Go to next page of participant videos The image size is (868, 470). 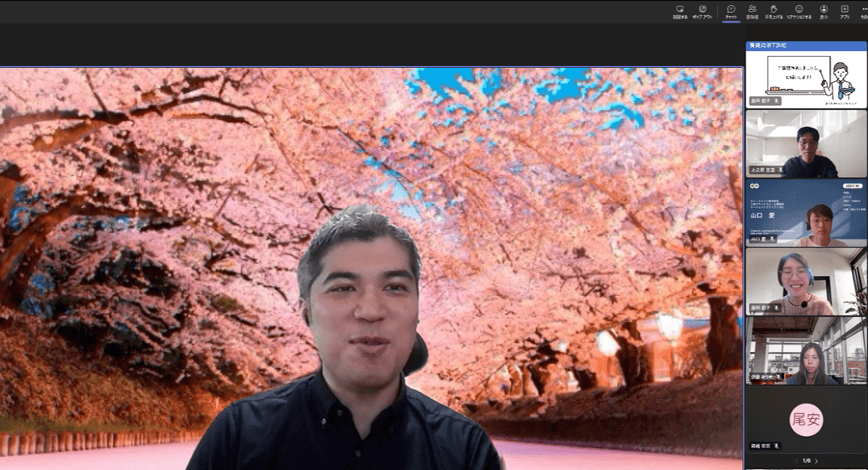[x=816, y=461]
